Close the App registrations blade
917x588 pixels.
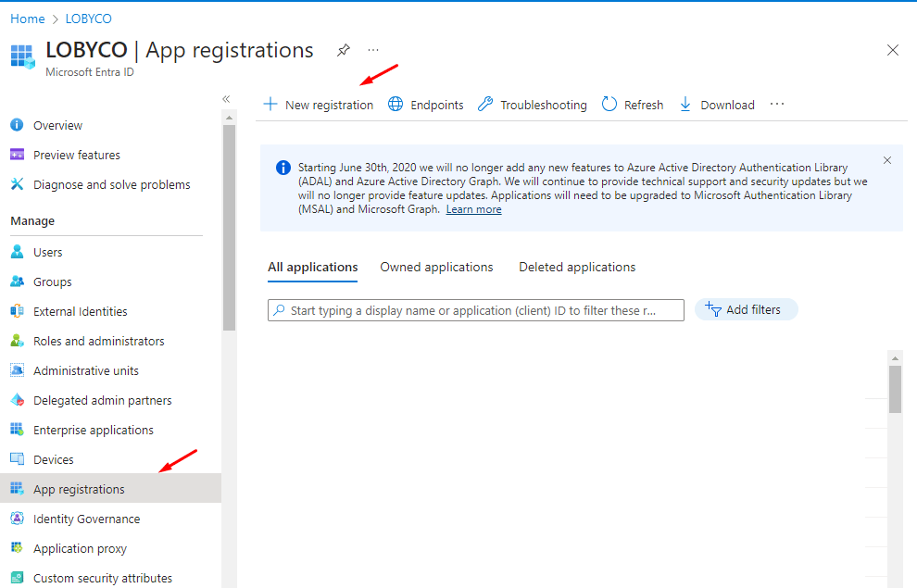coord(892,50)
